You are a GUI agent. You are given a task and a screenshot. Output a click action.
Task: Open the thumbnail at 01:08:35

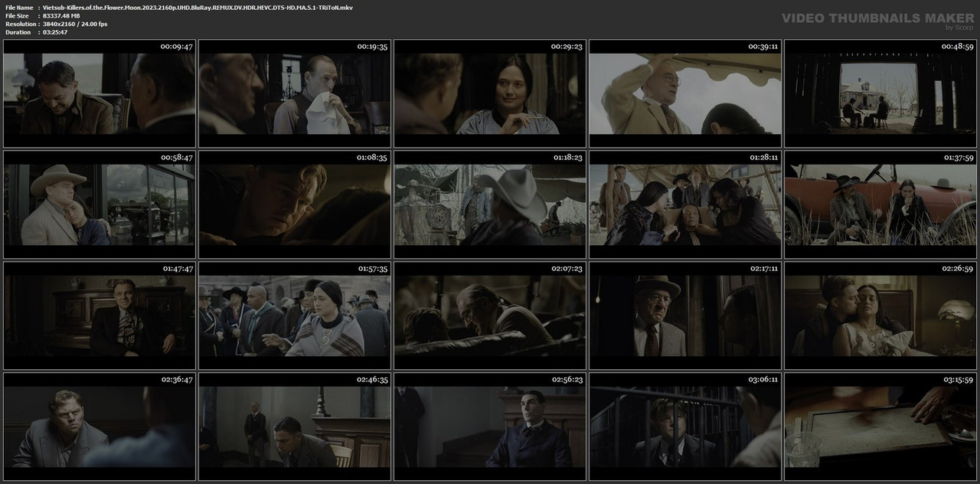tap(295, 204)
